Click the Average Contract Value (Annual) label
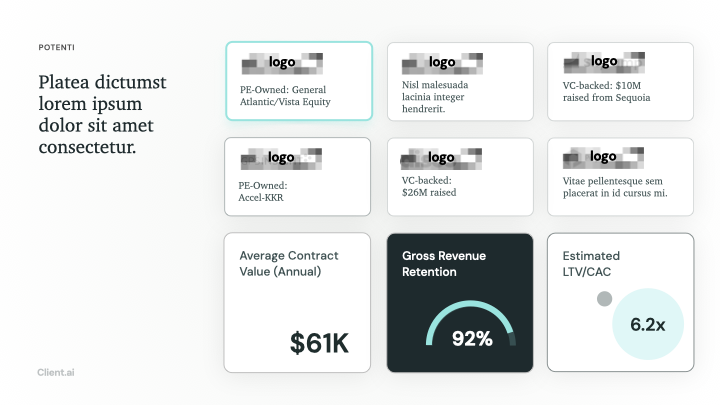 point(288,264)
